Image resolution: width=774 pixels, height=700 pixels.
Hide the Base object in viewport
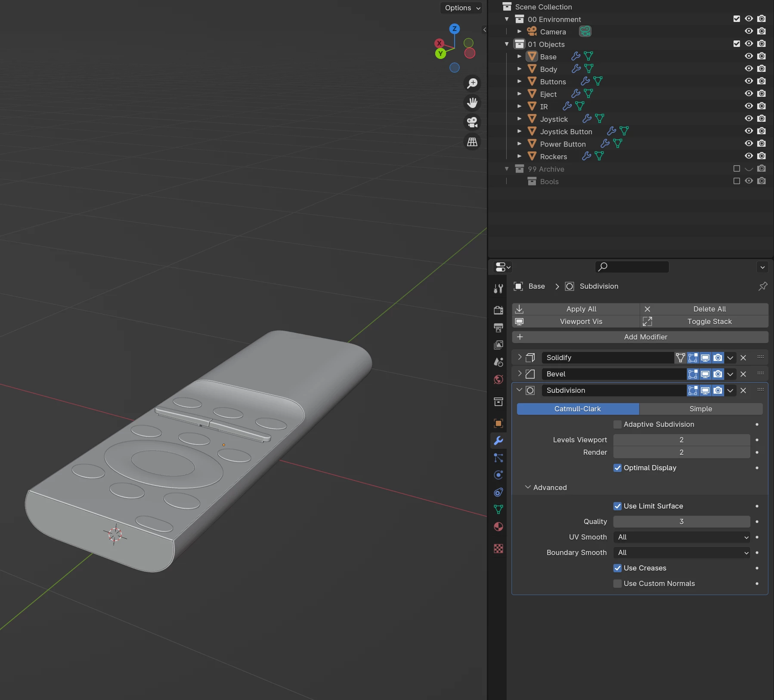click(x=749, y=56)
